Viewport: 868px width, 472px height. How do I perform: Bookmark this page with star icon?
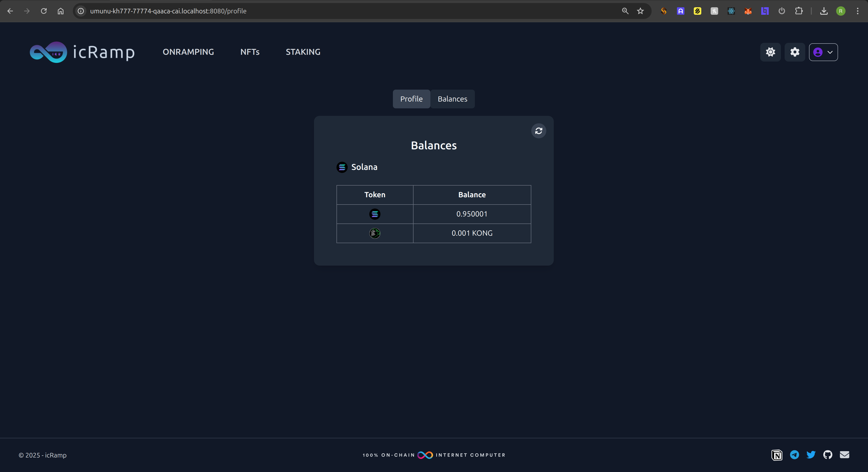point(640,11)
